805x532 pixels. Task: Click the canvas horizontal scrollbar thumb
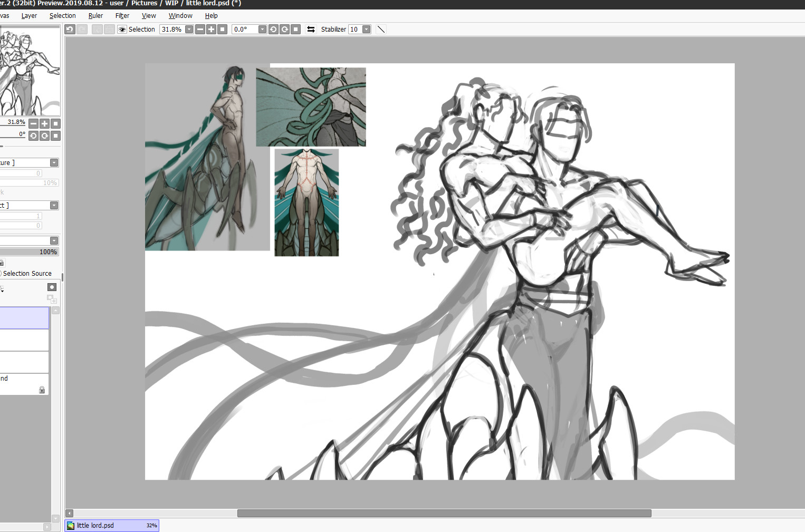click(444, 514)
